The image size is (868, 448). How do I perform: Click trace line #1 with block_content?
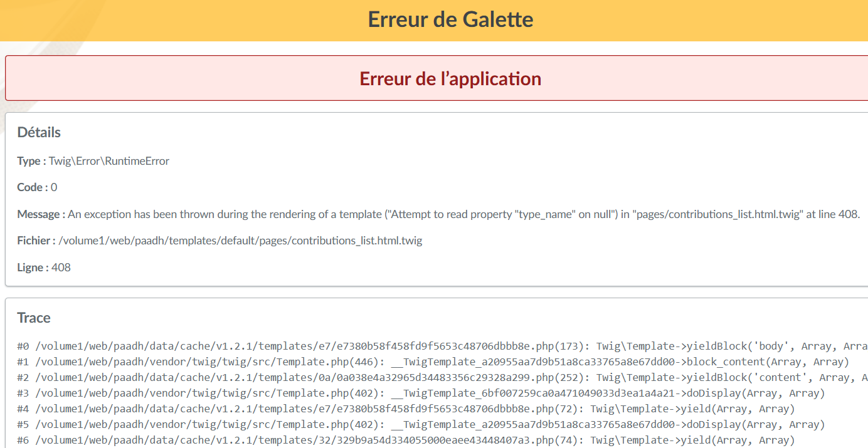coord(433,362)
